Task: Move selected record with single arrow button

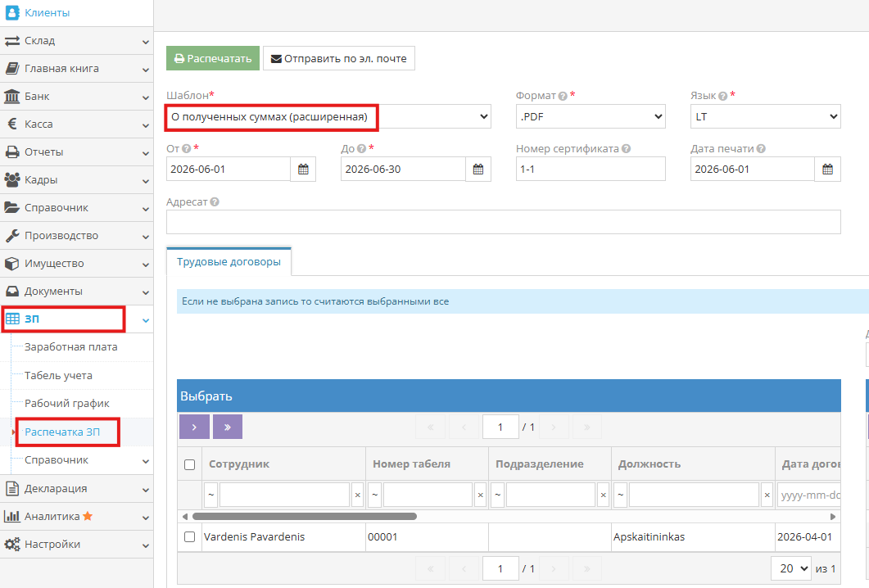Action: (195, 427)
